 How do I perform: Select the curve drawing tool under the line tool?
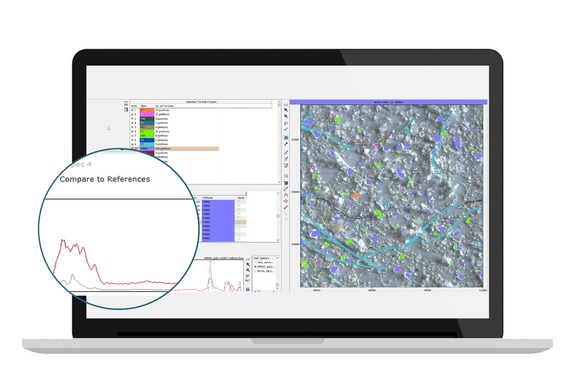286,195
